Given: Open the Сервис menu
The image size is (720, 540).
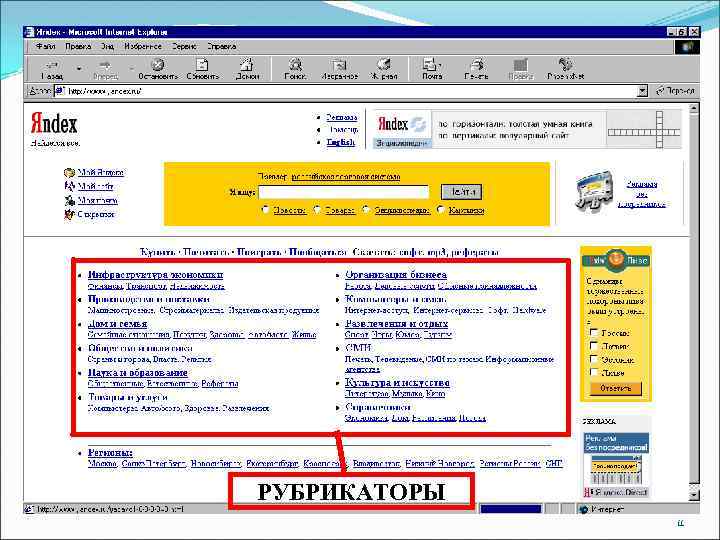Looking at the screenshot, I should pyautogui.click(x=184, y=46).
